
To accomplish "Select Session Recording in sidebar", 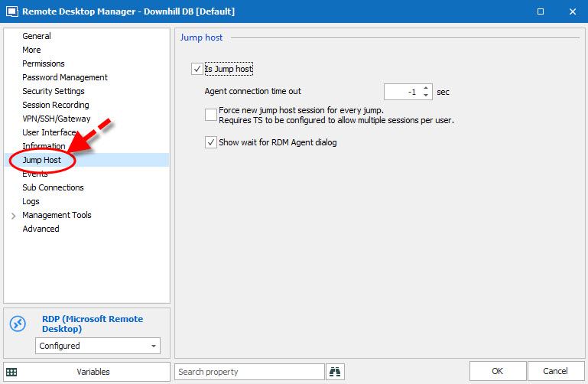I will click(56, 105).
